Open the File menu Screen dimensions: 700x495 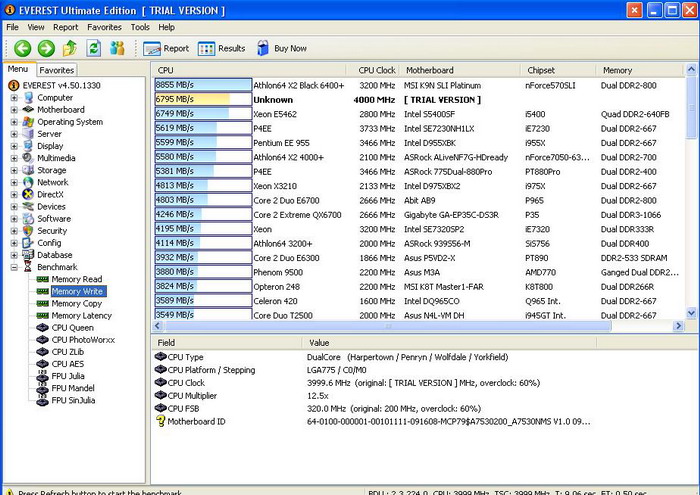tap(12, 27)
